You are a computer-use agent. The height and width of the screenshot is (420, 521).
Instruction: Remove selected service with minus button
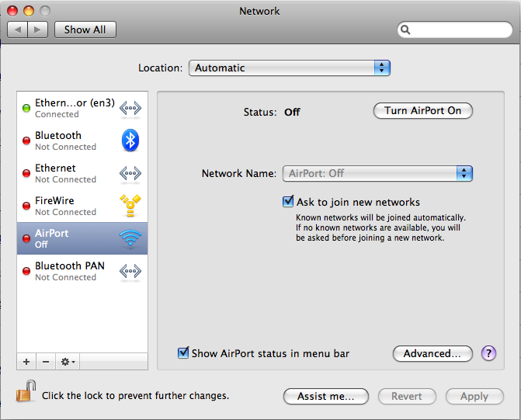[x=46, y=362]
